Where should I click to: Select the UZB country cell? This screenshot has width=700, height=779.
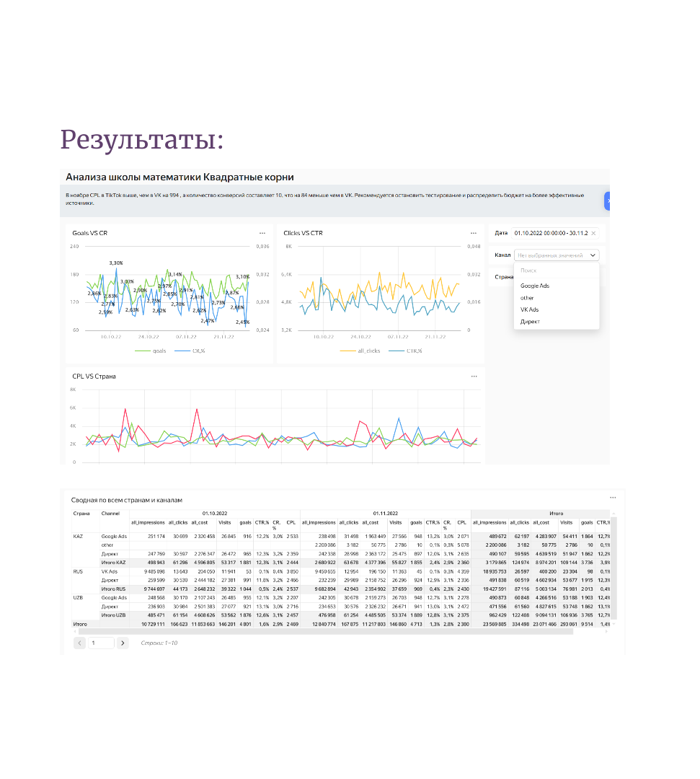pos(78,598)
